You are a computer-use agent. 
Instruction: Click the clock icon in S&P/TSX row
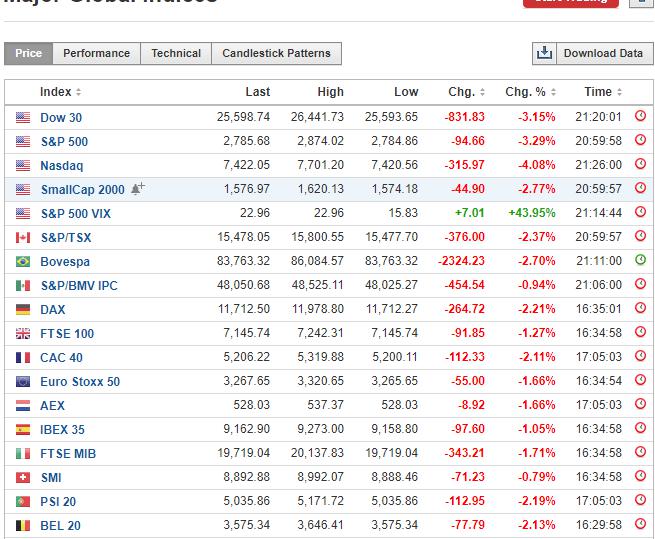pos(640,236)
